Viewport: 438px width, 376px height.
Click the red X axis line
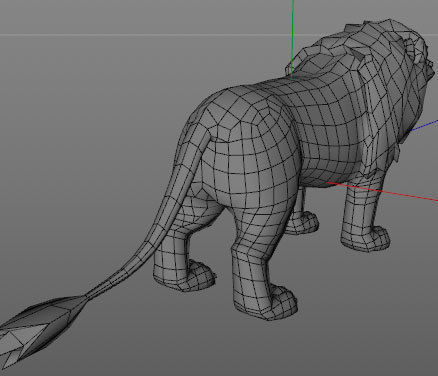pyautogui.click(x=383, y=192)
